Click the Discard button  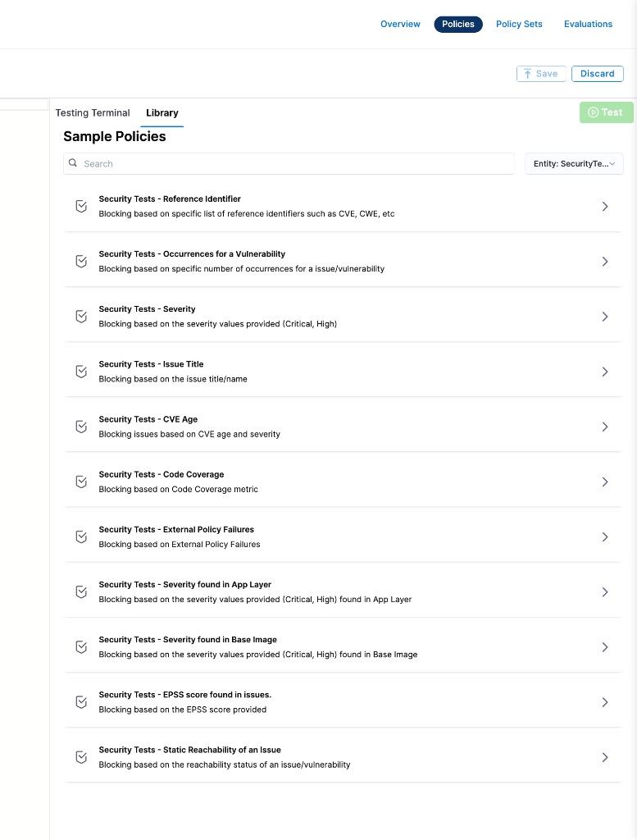pos(597,73)
